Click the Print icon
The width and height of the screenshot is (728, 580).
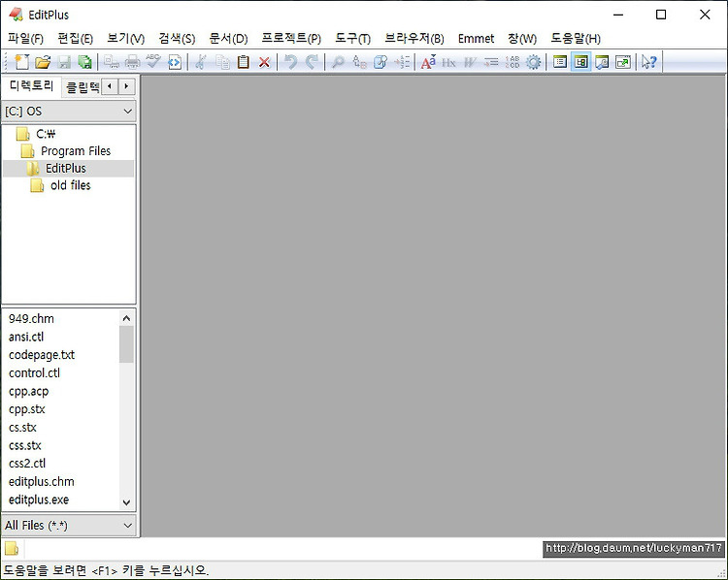(x=132, y=62)
